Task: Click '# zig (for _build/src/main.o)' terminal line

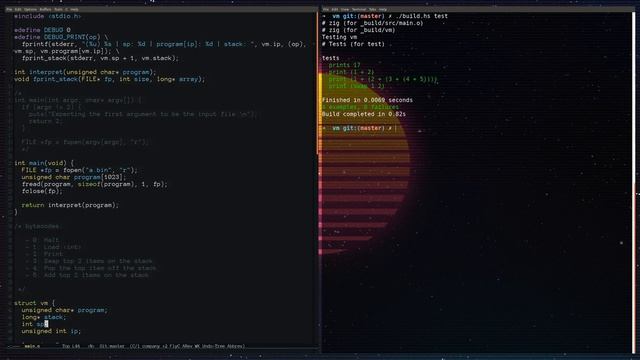Action: coord(372,23)
